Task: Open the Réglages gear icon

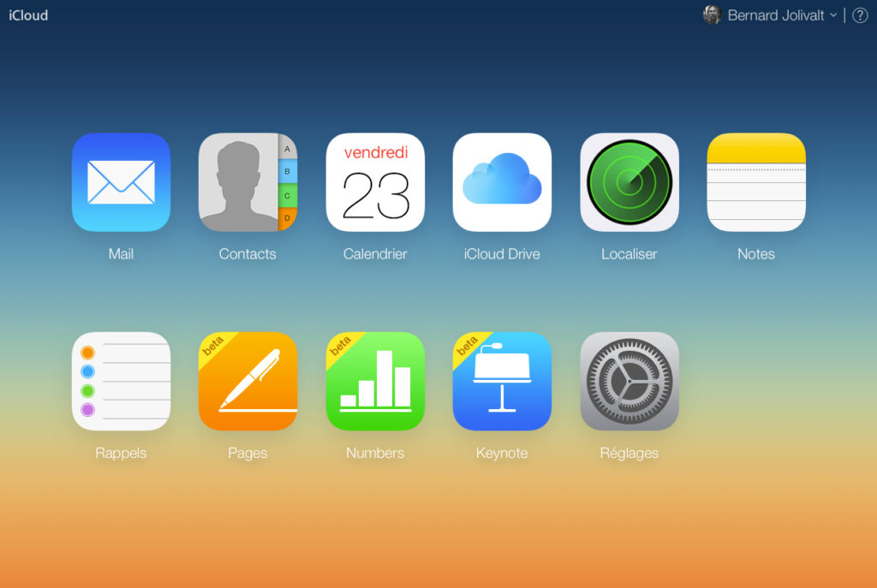Action: 629,381
